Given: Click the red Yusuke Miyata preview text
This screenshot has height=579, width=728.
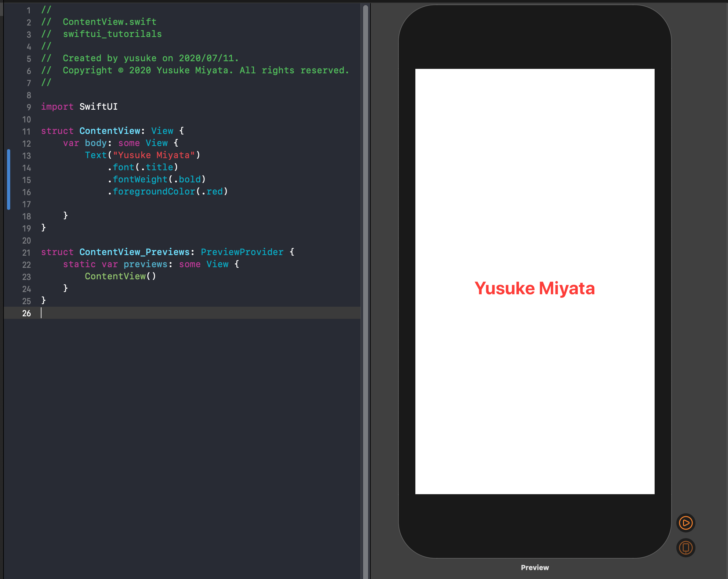Looking at the screenshot, I should [535, 289].
